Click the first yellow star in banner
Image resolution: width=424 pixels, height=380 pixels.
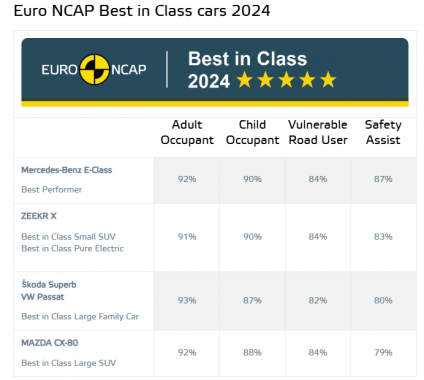(x=245, y=80)
